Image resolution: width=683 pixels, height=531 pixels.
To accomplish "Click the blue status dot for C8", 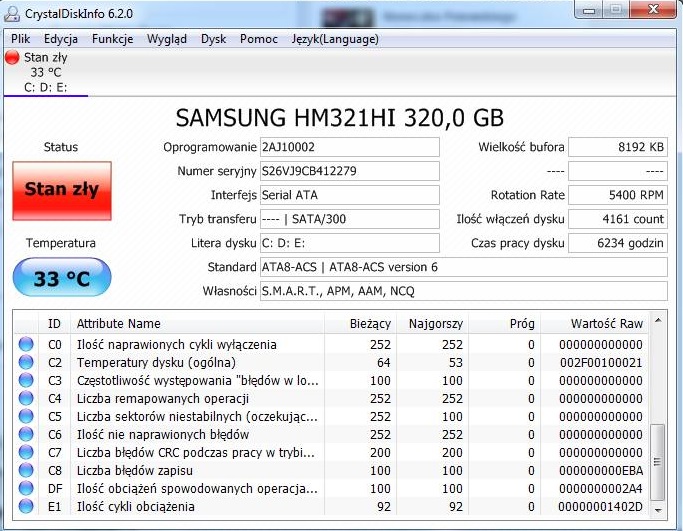I will tap(26, 470).
